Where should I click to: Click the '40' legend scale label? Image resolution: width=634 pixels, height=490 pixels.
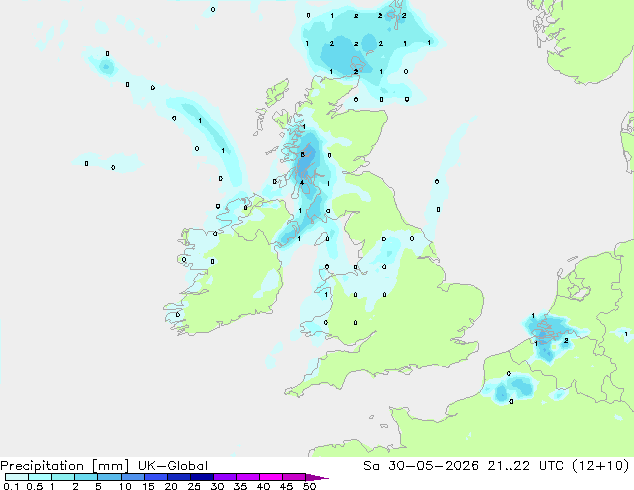pyautogui.click(x=263, y=486)
